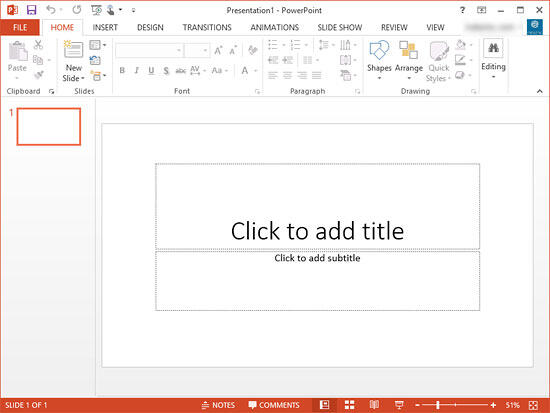The height and width of the screenshot is (413, 550).
Task: Reset the slide layout
Action: point(95,60)
